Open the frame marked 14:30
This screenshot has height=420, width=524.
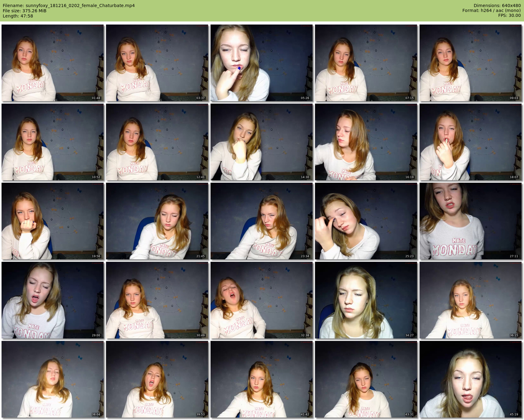[262, 142]
